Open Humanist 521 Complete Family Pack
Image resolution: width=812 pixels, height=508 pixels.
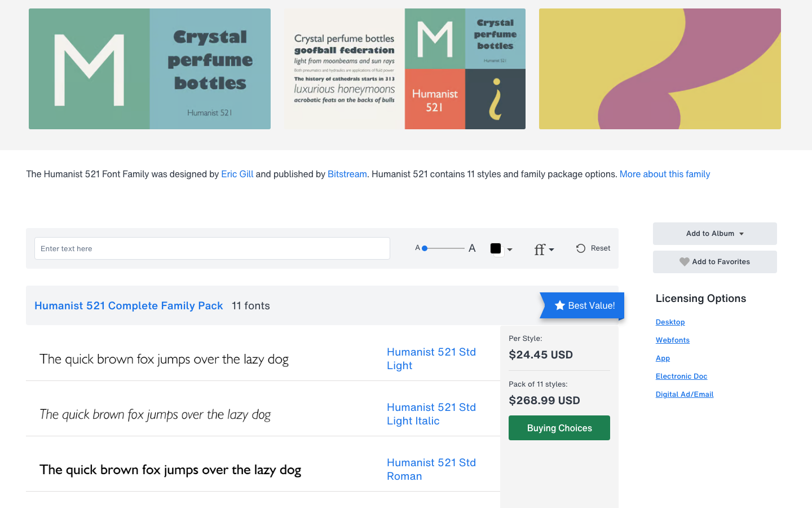[x=129, y=305]
